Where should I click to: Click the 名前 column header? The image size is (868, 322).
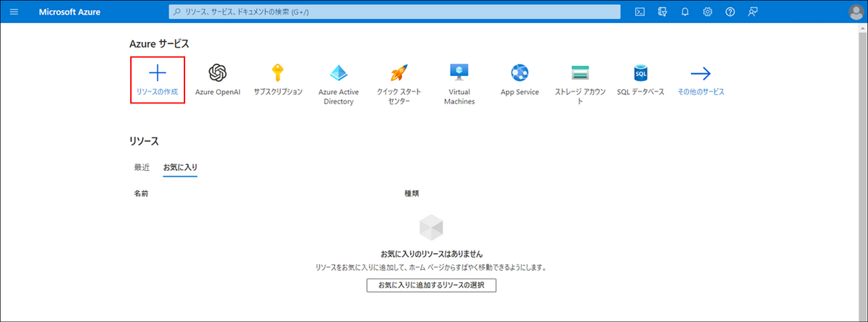[142, 193]
